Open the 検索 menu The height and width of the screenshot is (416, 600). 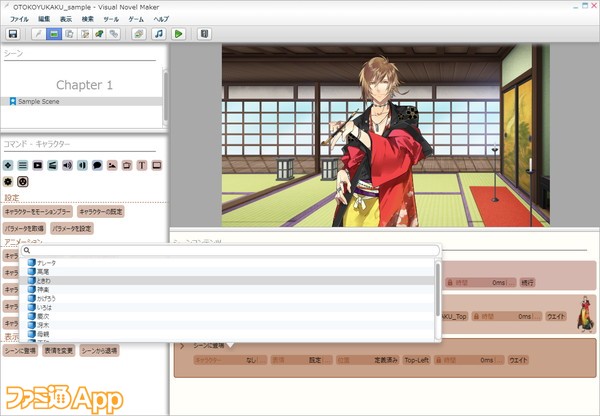[88, 19]
